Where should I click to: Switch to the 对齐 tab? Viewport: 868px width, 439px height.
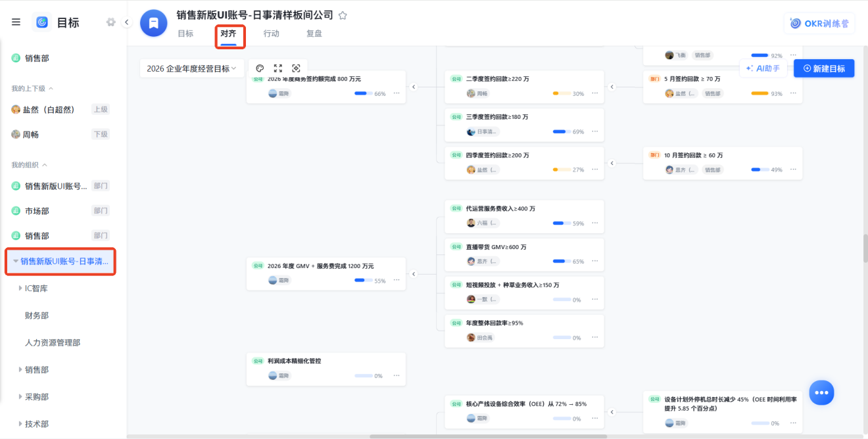[228, 34]
